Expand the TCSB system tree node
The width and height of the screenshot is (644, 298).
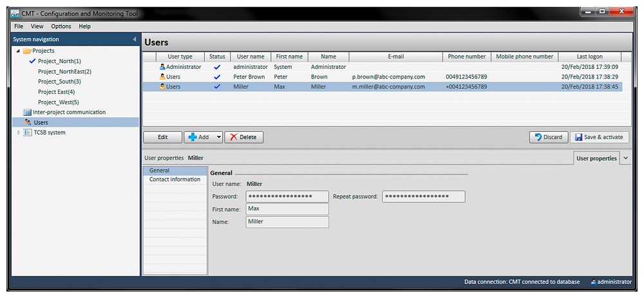[19, 133]
